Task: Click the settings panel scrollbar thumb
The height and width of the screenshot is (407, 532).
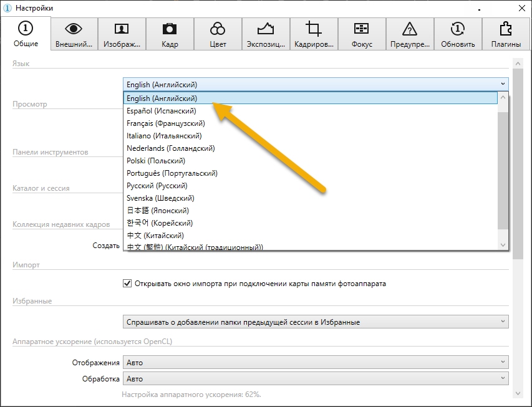Action: point(518,164)
